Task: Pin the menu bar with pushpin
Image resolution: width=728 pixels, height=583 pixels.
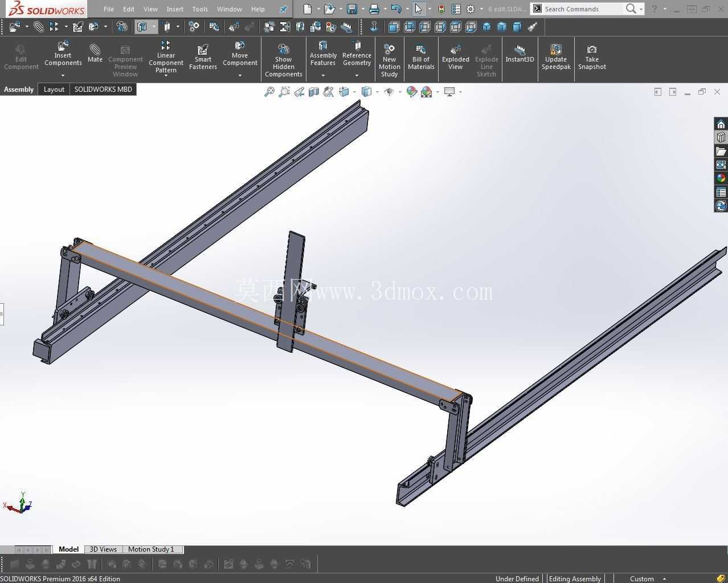Action: click(283, 9)
